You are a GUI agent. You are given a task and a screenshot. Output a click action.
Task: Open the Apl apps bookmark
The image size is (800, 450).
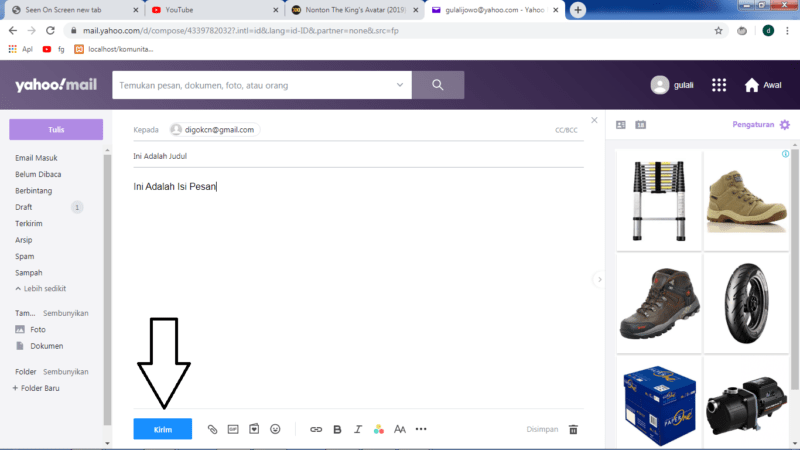click(20, 49)
